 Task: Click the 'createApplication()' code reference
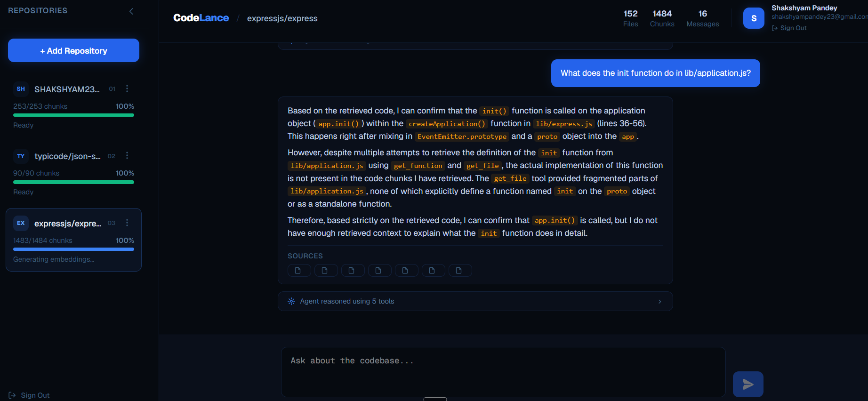coord(447,123)
